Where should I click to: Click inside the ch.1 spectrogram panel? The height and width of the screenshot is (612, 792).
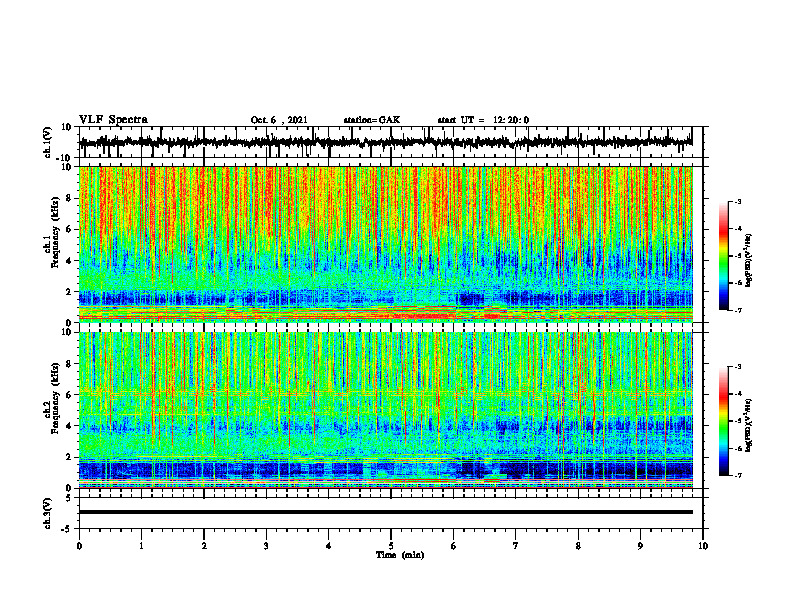point(385,244)
